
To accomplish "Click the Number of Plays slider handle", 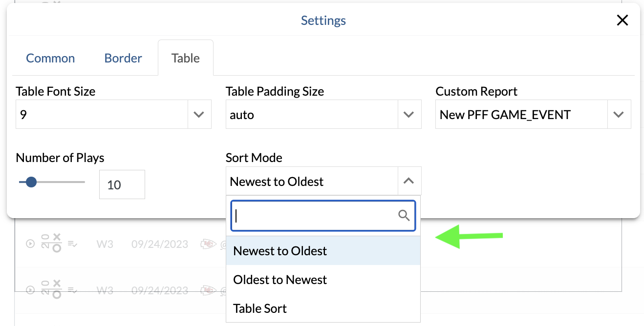I will [31, 182].
